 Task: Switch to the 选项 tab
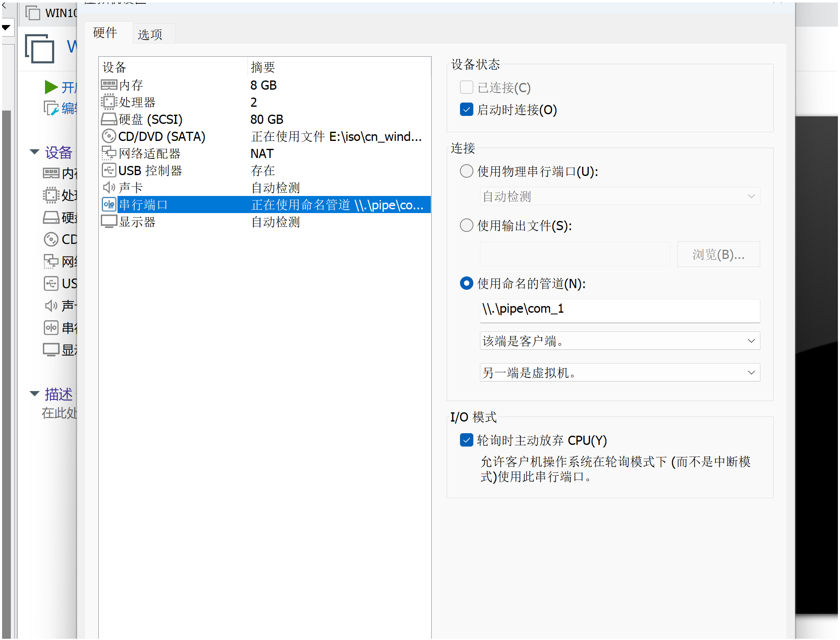(x=149, y=34)
